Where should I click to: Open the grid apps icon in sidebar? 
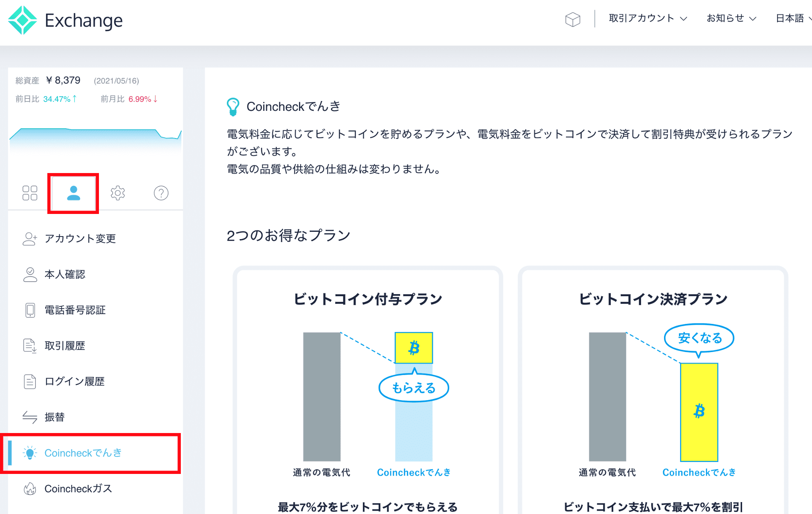tap(29, 193)
